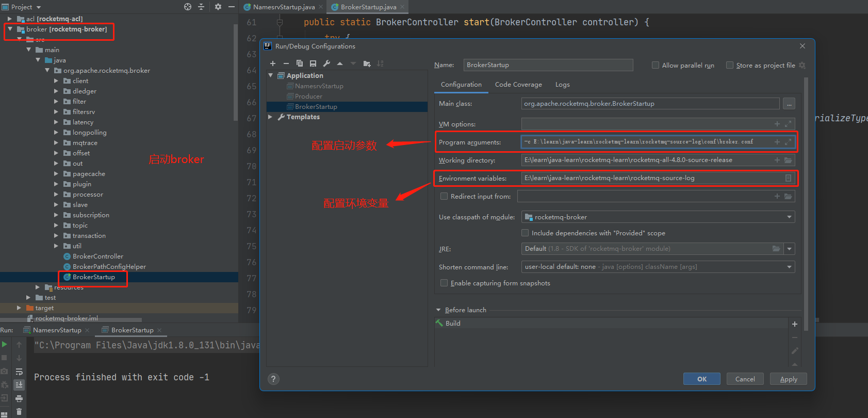Switch to Code Coverage tab
Viewport: 868px width, 418px height.
pos(518,85)
